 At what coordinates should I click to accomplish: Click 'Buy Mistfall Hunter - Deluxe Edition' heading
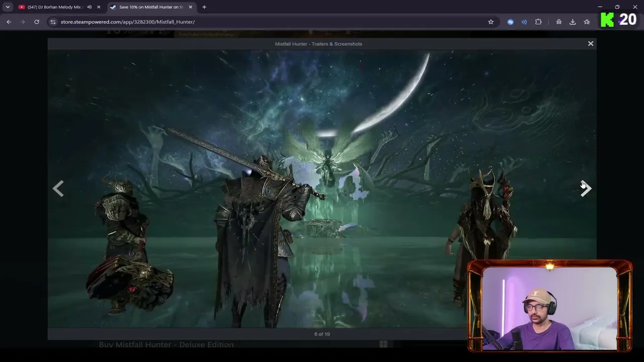(x=166, y=344)
